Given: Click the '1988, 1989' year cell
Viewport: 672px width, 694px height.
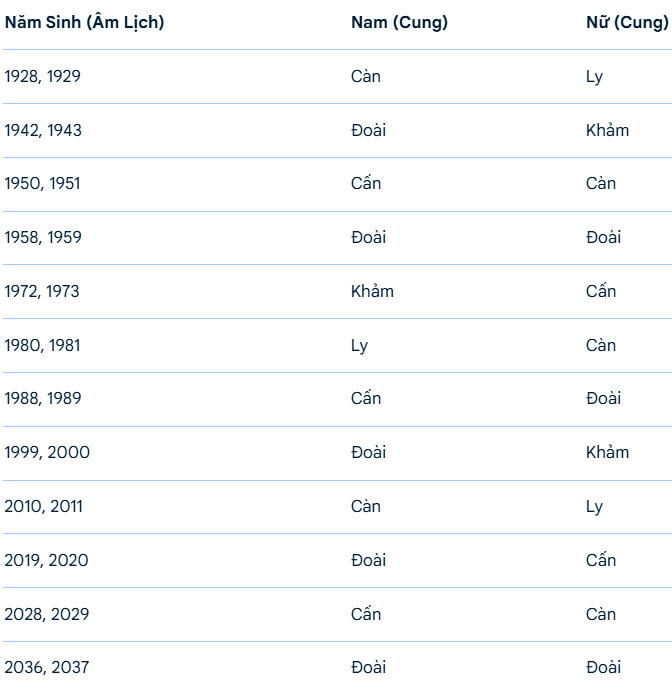Looking at the screenshot, I should pos(43,399).
